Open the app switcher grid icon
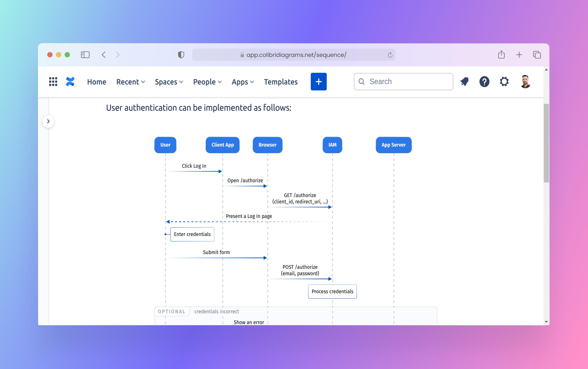Image resolution: width=588 pixels, height=369 pixels. 53,82
